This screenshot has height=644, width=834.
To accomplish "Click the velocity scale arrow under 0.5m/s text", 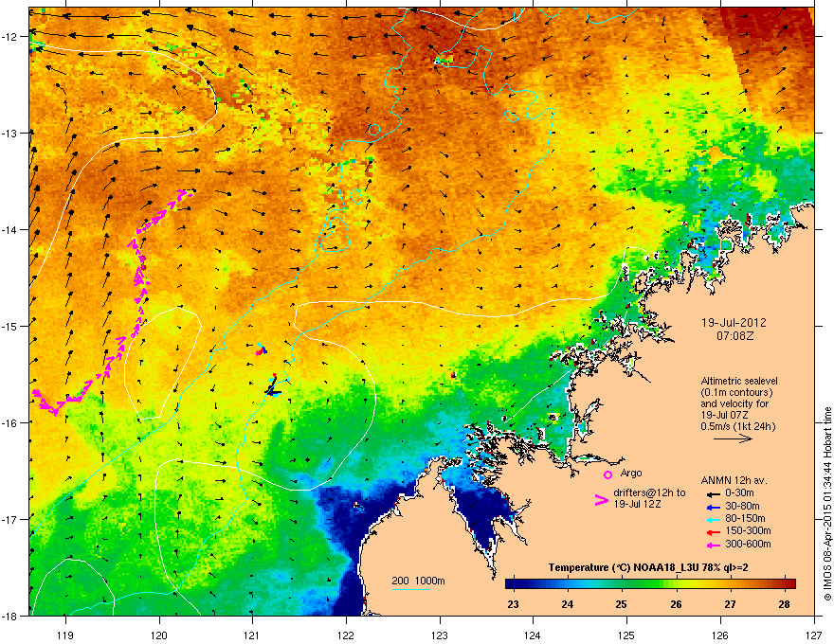I will (x=733, y=438).
